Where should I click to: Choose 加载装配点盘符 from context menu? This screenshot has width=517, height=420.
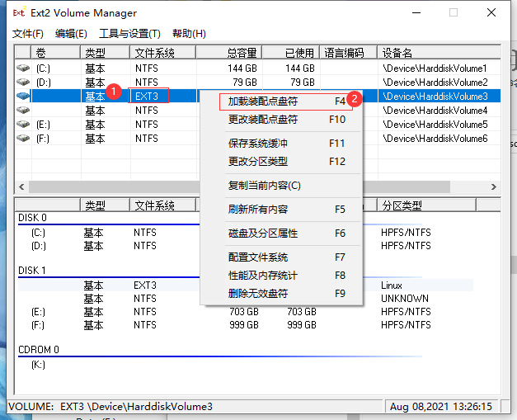(263, 101)
